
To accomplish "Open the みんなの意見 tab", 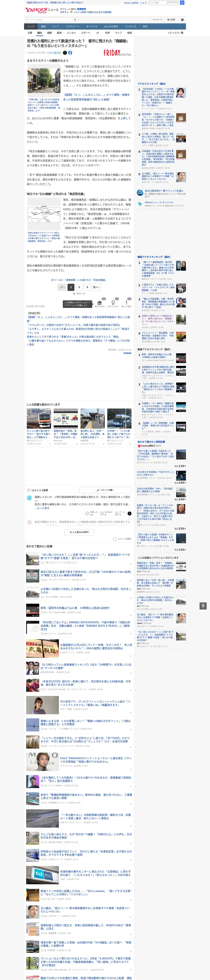I will pyautogui.click(x=111, y=27).
